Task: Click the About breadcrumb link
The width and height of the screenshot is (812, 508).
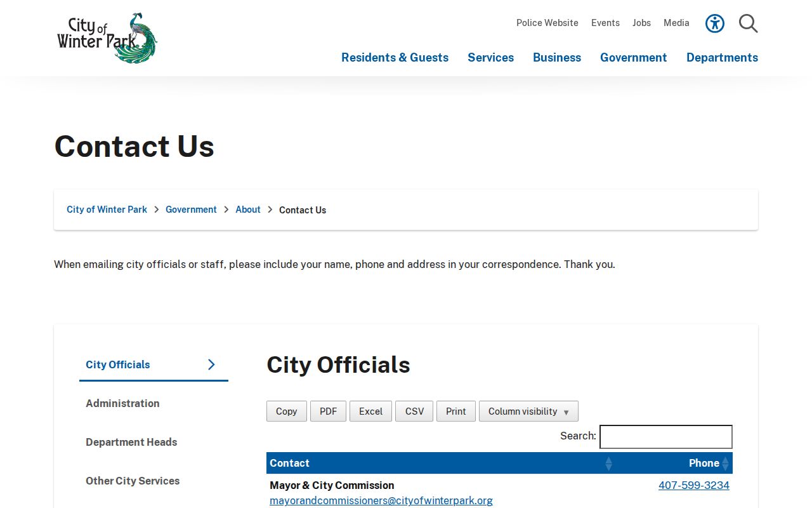Action: [248, 210]
